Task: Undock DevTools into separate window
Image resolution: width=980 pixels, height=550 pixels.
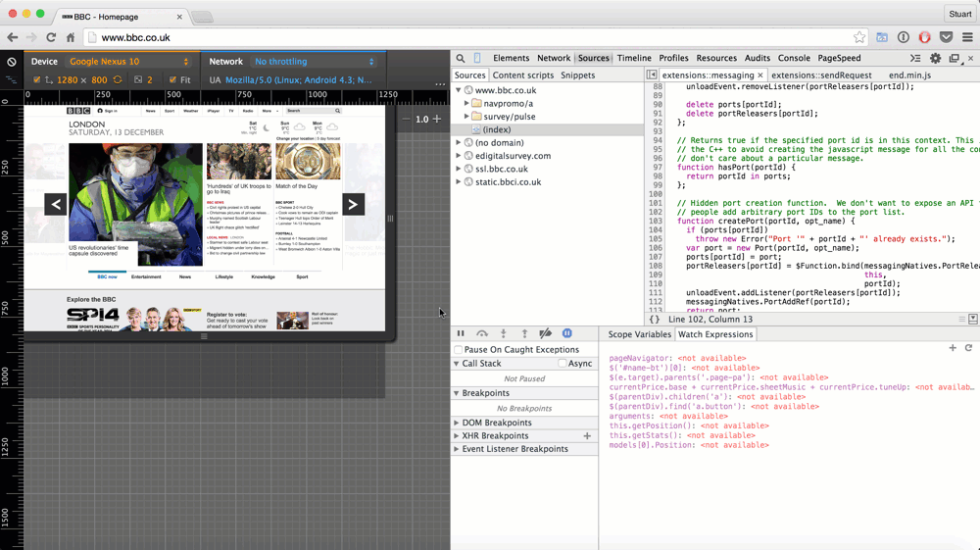Action: 954,58
